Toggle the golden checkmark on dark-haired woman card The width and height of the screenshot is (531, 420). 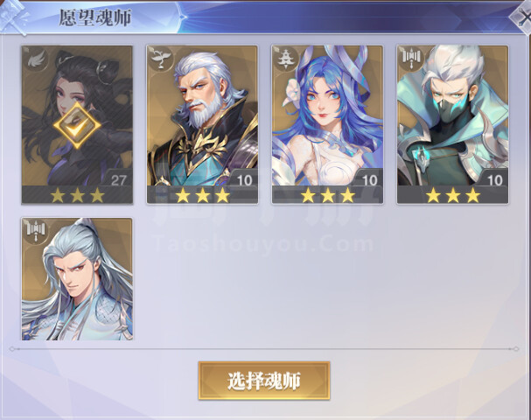tap(77, 125)
